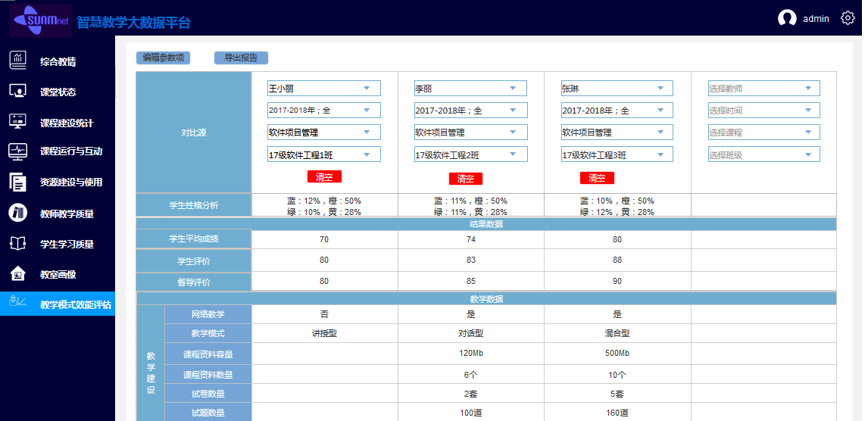Open the settings gear in header
This screenshot has height=421, width=868.
tap(848, 18)
